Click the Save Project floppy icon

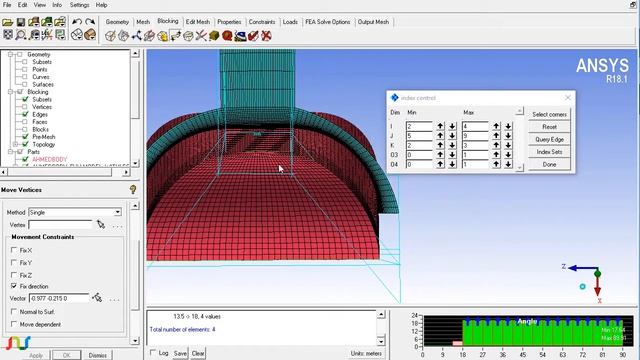[20, 22]
